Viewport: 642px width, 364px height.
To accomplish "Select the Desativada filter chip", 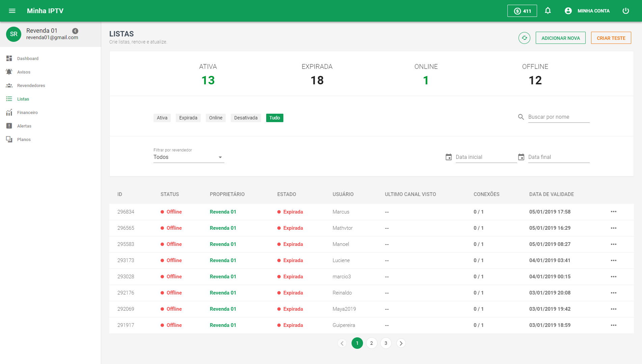I will pos(246,118).
